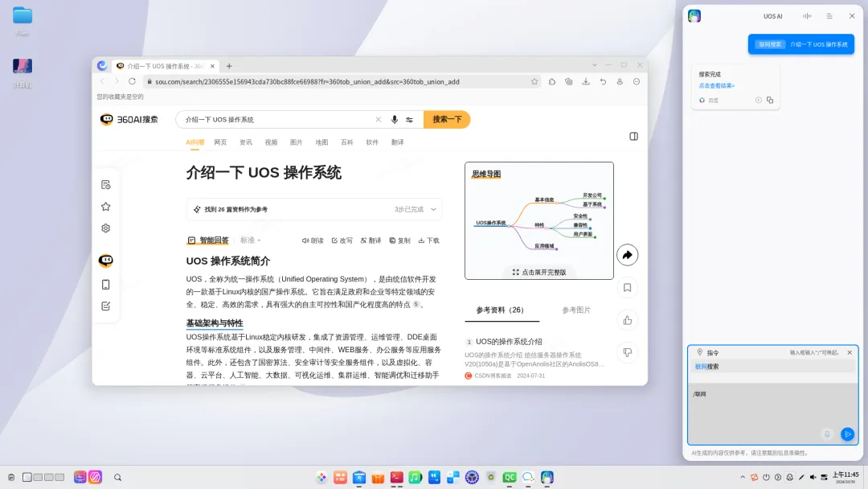Screen dimensions: 868x489
Task: Click the microphone icon in the search box
Action: pyautogui.click(x=393, y=118)
